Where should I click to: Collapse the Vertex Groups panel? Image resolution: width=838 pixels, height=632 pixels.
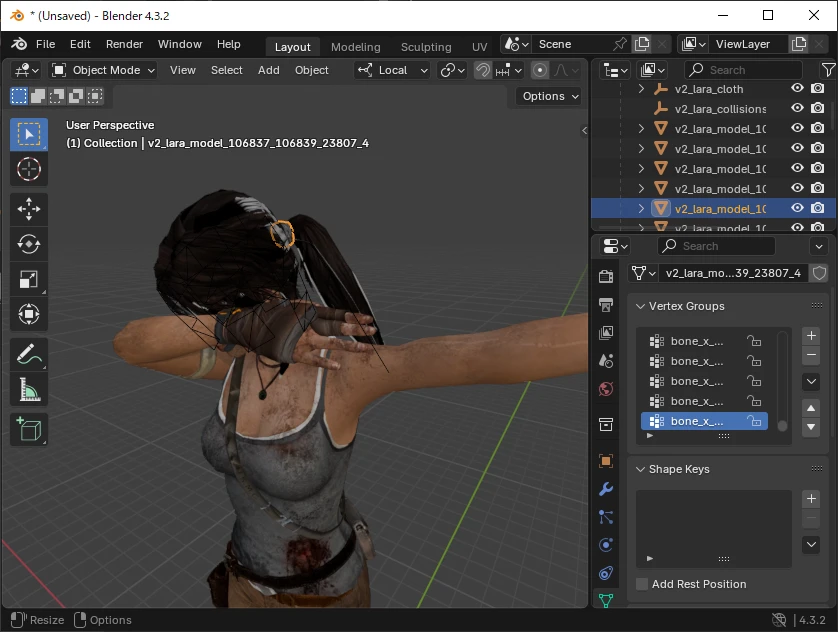pos(640,306)
